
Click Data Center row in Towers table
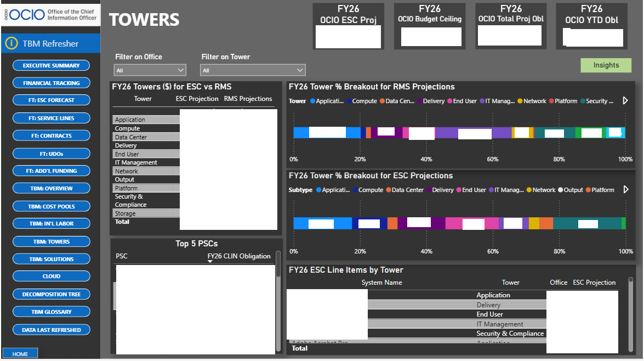coord(146,137)
